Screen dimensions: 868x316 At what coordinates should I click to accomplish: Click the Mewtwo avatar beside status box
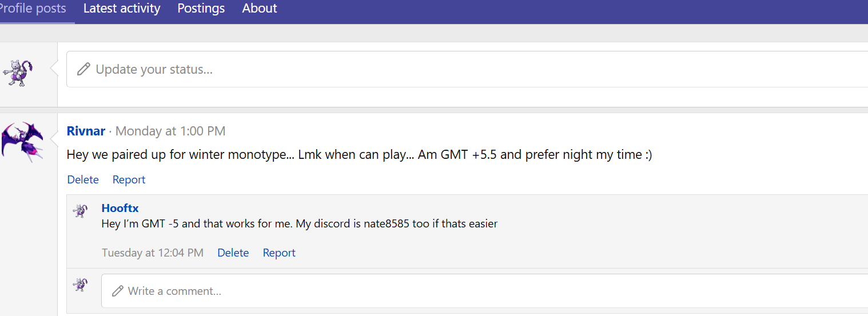tap(18, 73)
